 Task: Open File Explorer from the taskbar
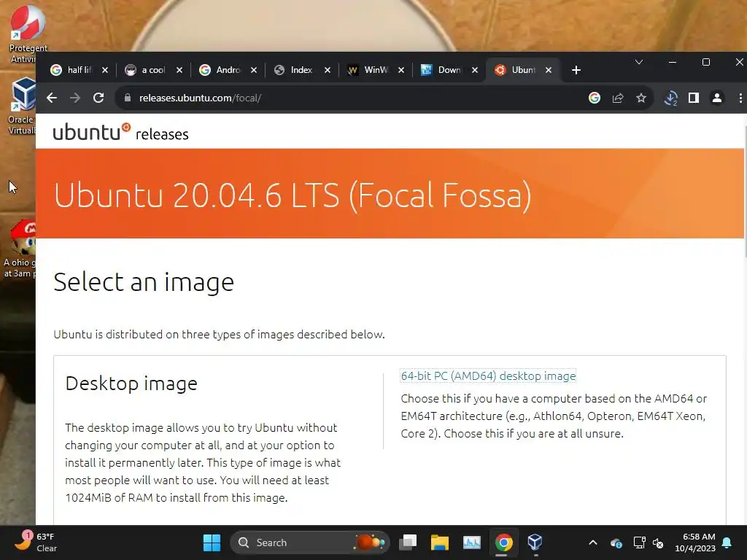[x=440, y=542]
